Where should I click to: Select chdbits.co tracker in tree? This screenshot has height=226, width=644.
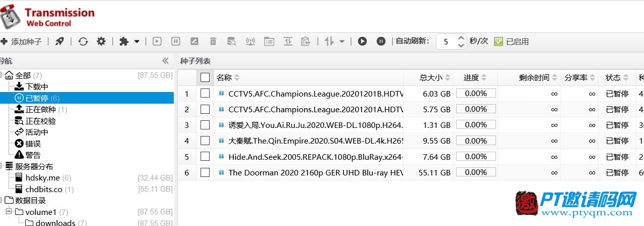click(x=44, y=189)
